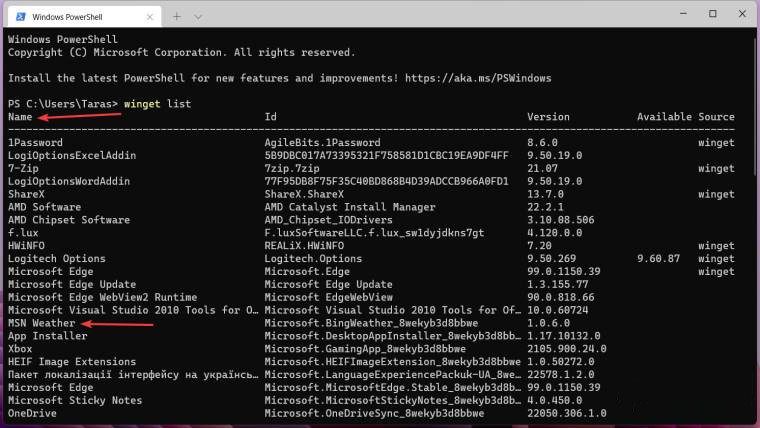Click the MSN Weather row name
Screen dimensions: 760x428
(41, 324)
